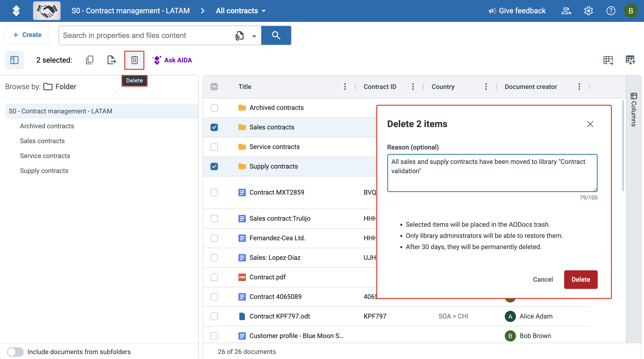This screenshot has width=644, height=359.
Task: Check the Service contracts row checkbox
Action: (x=214, y=147)
